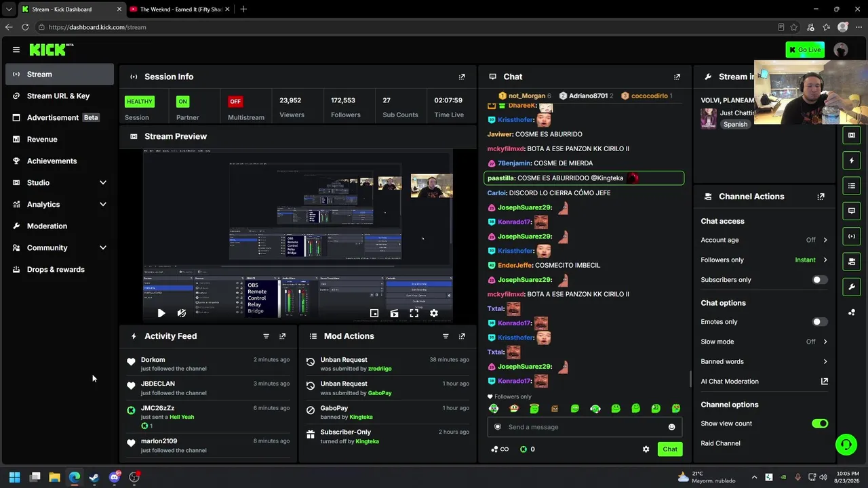Click the channel points icon in the right rail

(x=852, y=312)
